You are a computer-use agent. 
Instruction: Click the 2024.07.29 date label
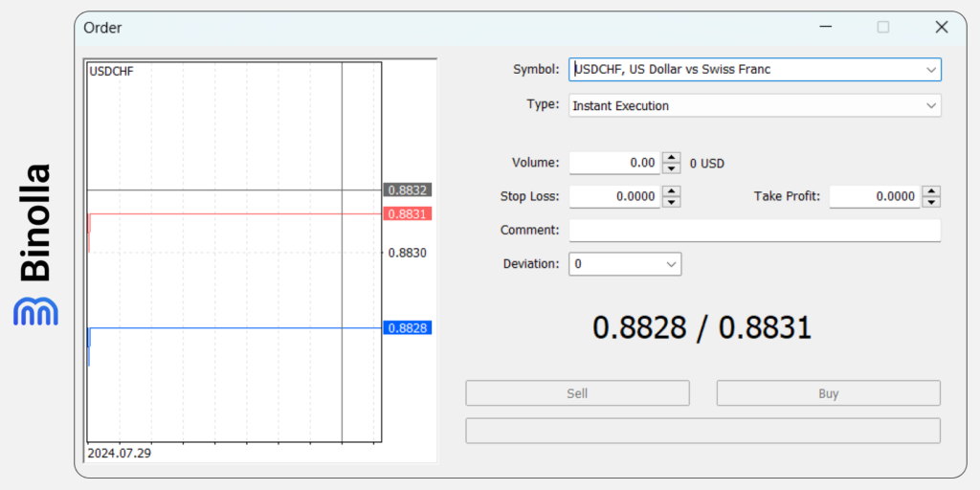click(120, 453)
